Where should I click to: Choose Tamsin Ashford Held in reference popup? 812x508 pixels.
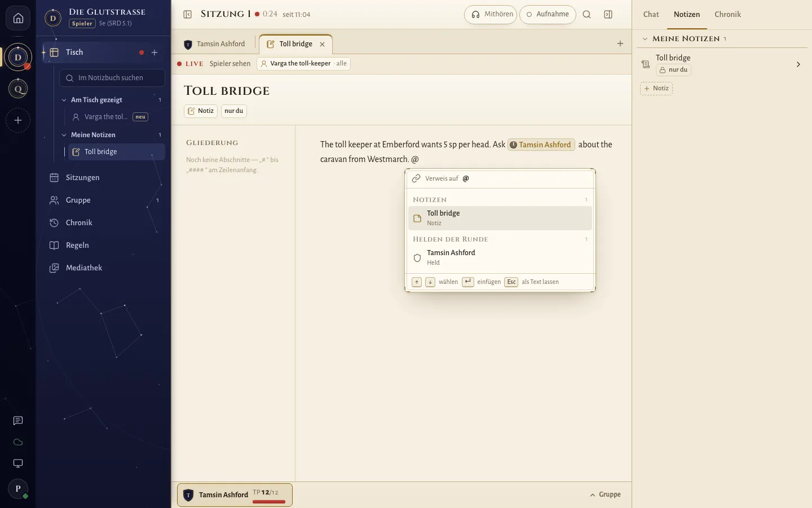[500, 257]
